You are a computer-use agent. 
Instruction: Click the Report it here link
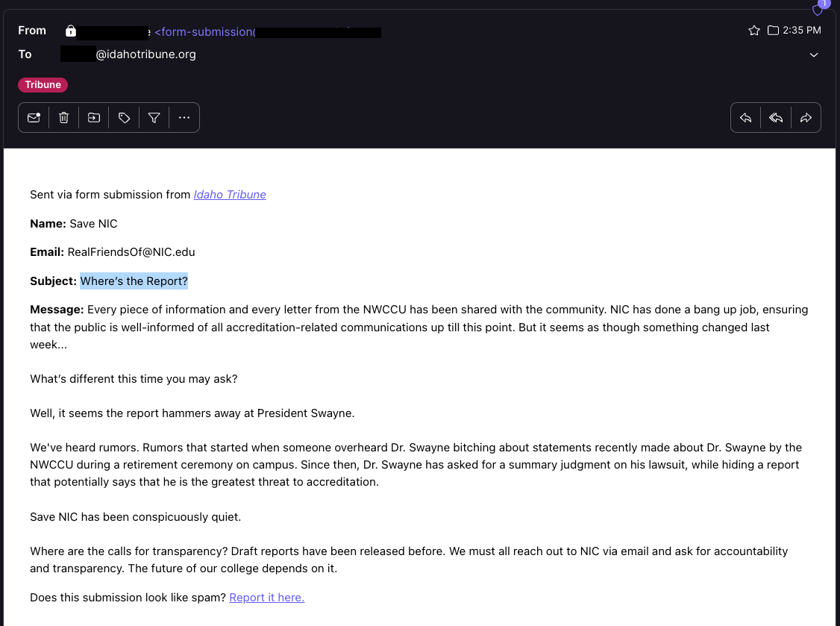point(267,598)
